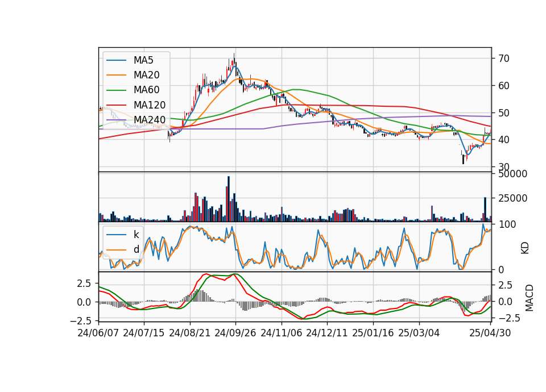Viewport: 546px width, 392px height.
Task: Click the purple MA240 legend line sample
Action: click(x=116, y=120)
